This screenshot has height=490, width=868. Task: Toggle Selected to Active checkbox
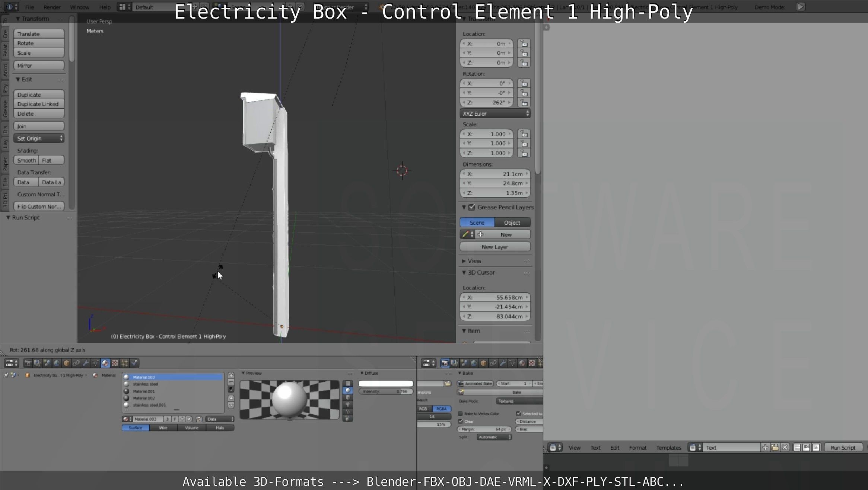pos(518,414)
